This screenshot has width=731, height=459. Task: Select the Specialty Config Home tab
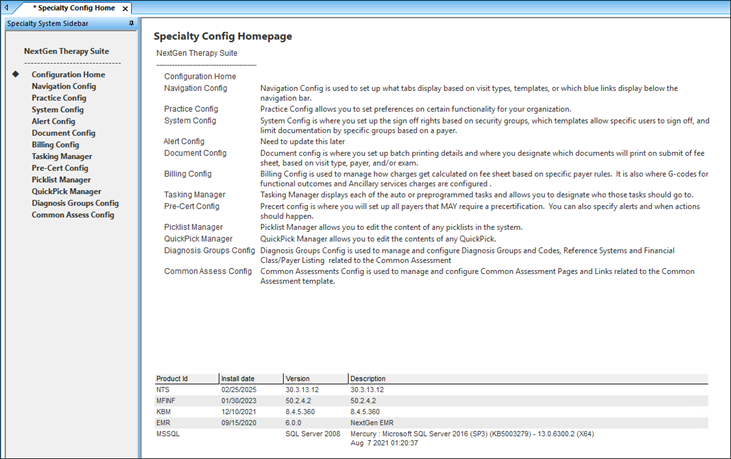click(74, 8)
